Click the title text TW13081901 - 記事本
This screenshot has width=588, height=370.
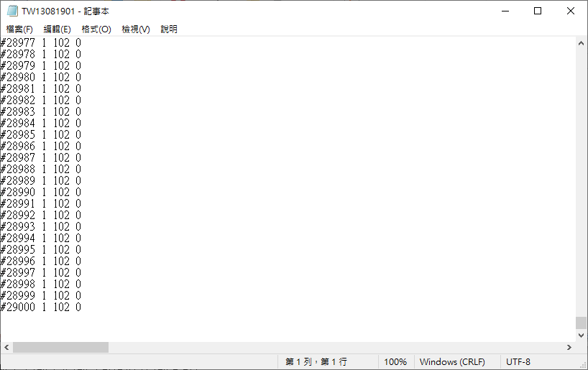tap(65, 11)
